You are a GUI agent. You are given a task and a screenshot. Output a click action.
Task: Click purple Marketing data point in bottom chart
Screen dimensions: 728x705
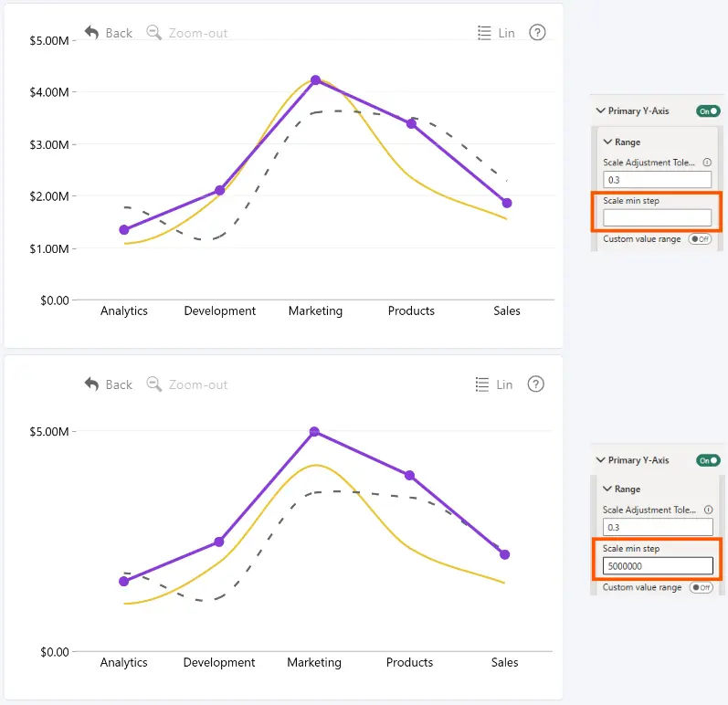click(x=314, y=432)
